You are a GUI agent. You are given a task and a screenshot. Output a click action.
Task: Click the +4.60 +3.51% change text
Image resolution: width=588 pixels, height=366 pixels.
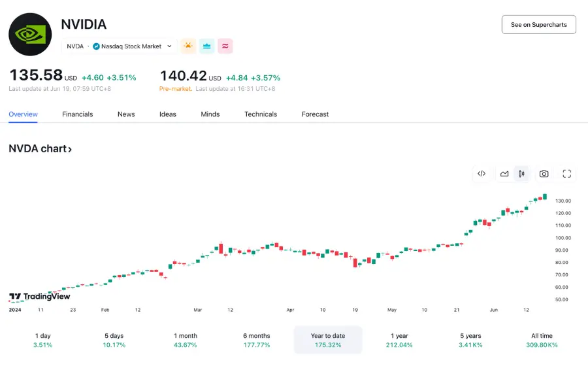click(x=108, y=78)
